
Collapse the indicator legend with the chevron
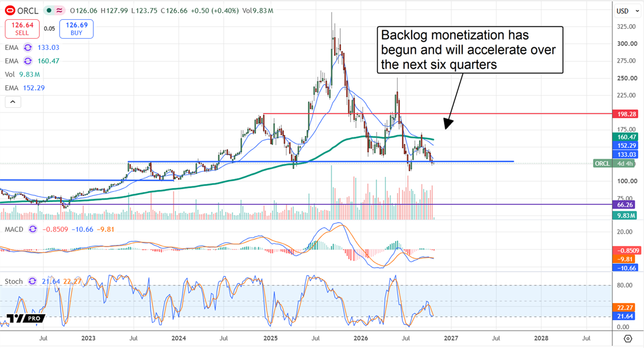click(13, 101)
